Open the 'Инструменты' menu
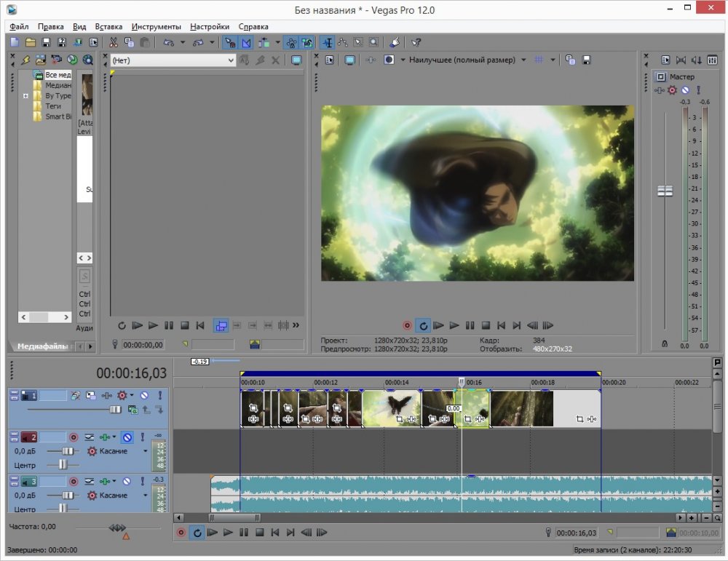This screenshot has height=561, width=728. coord(156,26)
